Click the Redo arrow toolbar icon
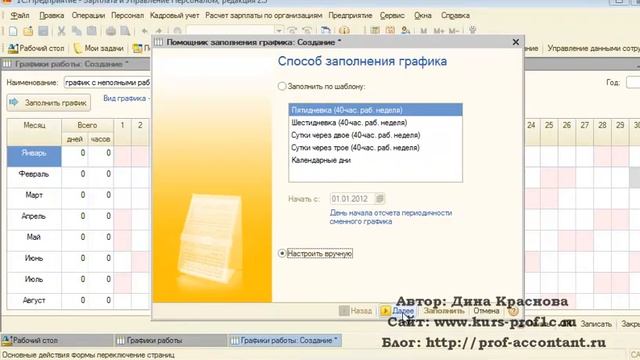Viewport: 640px width, 360px height. tap(159, 31)
